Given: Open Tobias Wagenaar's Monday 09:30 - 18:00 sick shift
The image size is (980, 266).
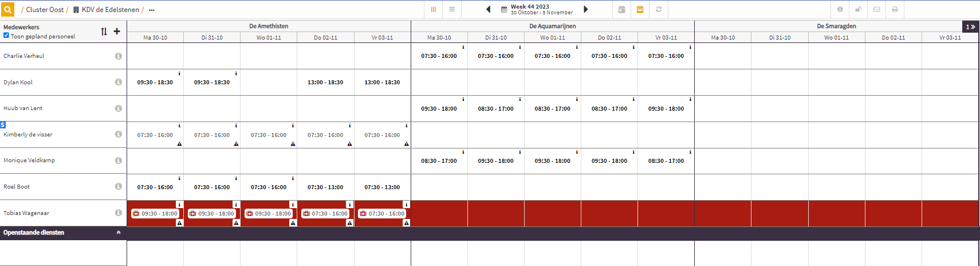Looking at the screenshot, I should pyautogui.click(x=155, y=213).
